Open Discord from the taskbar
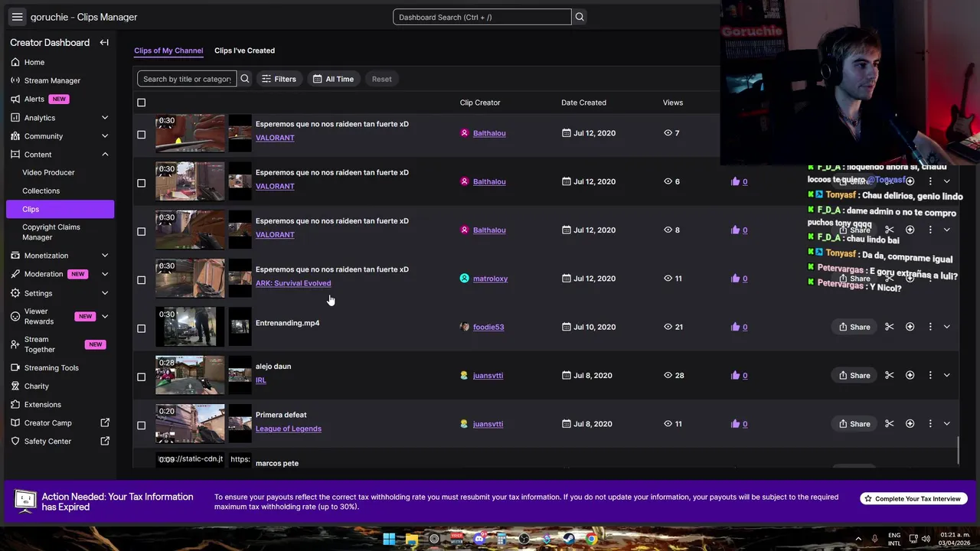 tap(479, 539)
